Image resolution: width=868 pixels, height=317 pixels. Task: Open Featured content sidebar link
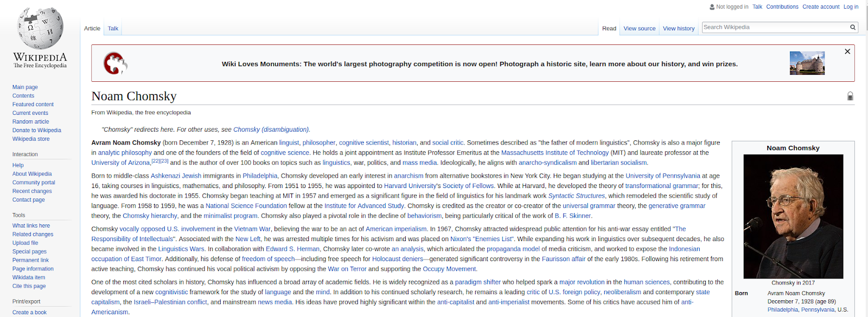(x=33, y=105)
